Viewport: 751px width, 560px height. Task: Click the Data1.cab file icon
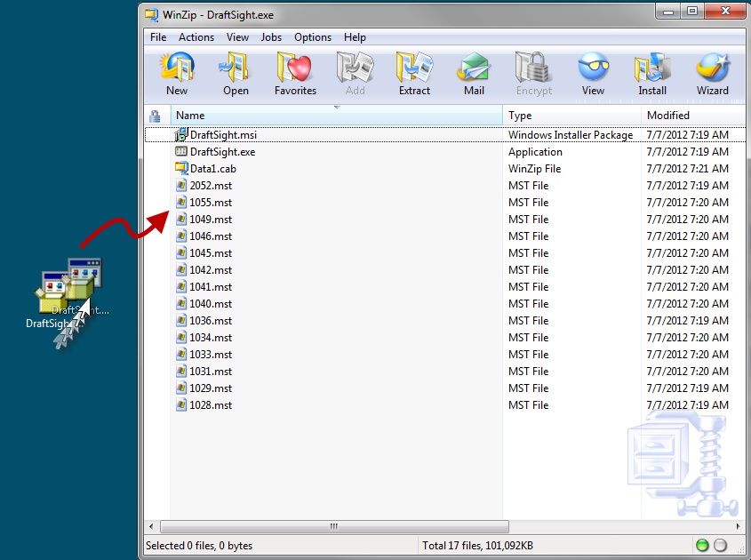point(181,168)
